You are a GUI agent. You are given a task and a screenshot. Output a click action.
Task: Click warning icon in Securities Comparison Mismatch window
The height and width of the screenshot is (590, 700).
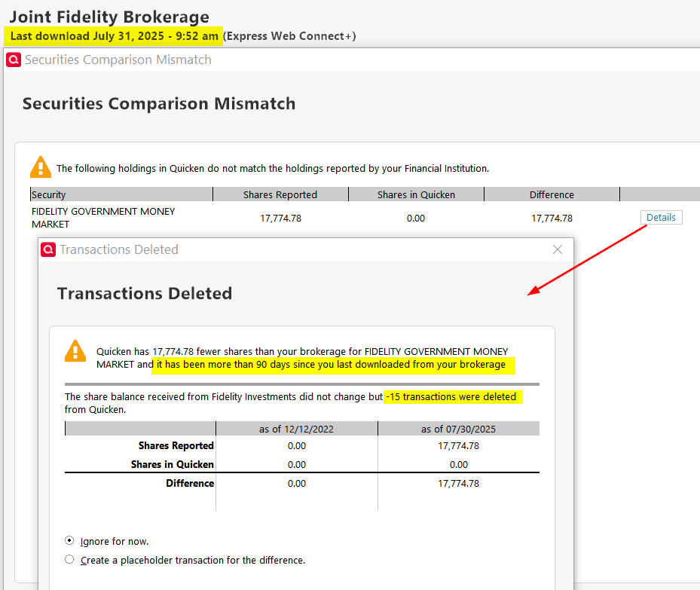pyautogui.click(x=41, y=167)
